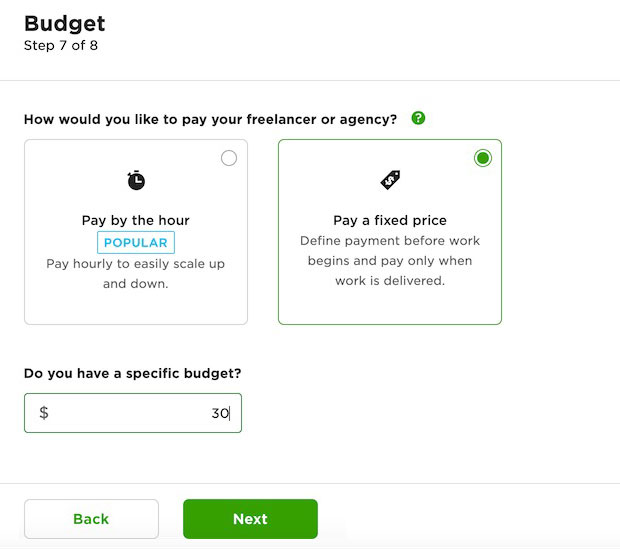Screen dimensions: 620x549
Task: Go back with the Back button
Action: 91,519
